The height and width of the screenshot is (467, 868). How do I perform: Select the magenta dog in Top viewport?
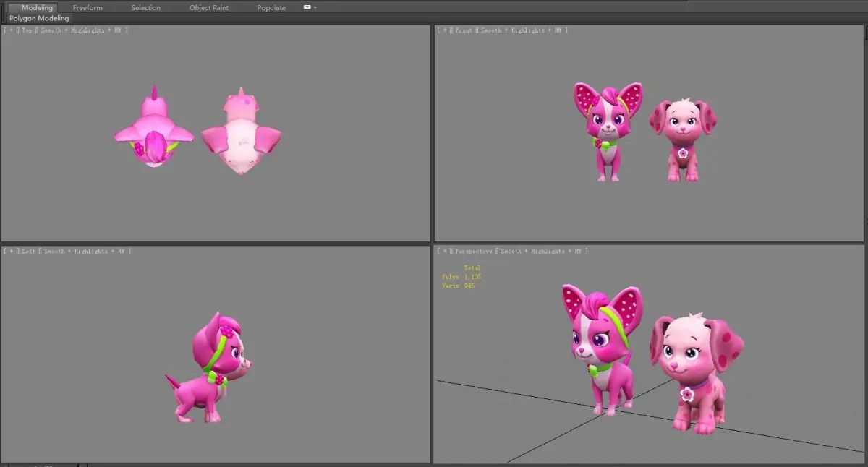[154, 127]
